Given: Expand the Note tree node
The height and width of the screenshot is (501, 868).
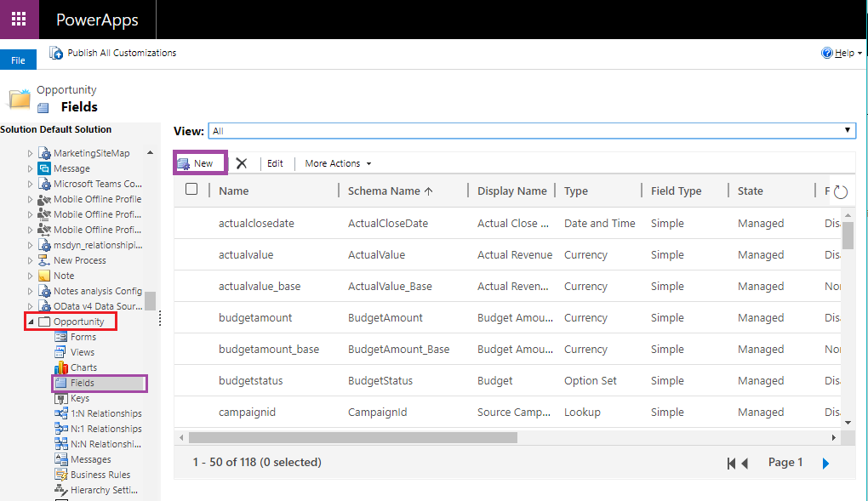Looking at the screenshot, I should point(31,276).
